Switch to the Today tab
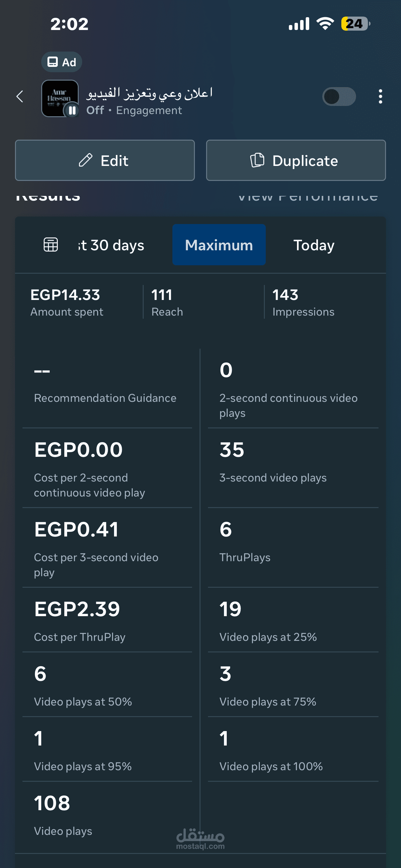 pyautogui.click(x=314, y=245)
